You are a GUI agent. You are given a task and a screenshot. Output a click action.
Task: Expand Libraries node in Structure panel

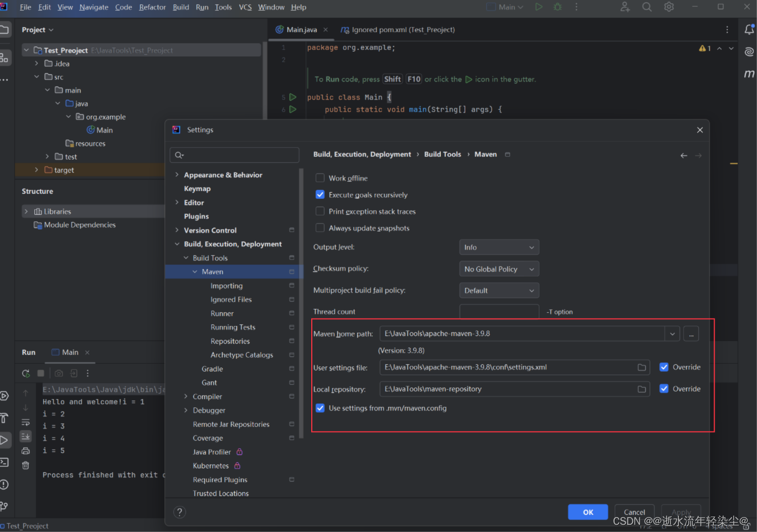26,211
